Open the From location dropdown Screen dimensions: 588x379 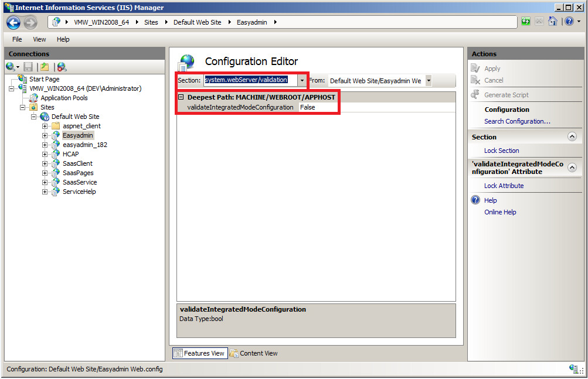pos(429,81)
